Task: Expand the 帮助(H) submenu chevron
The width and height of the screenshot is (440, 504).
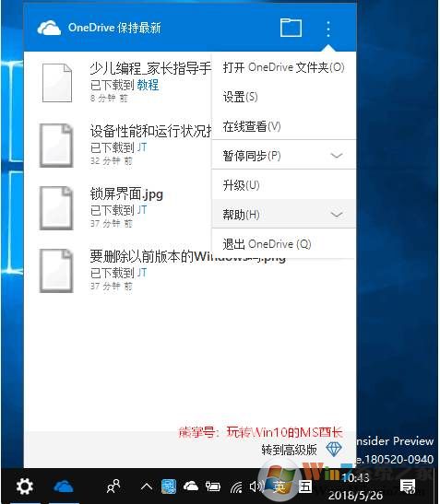Action: (337, 215)
